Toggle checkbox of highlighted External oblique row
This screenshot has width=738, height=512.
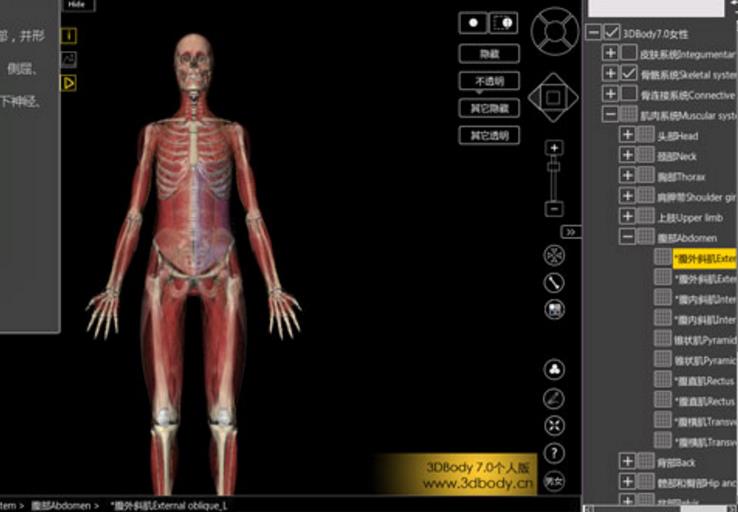tap(663, 257)
